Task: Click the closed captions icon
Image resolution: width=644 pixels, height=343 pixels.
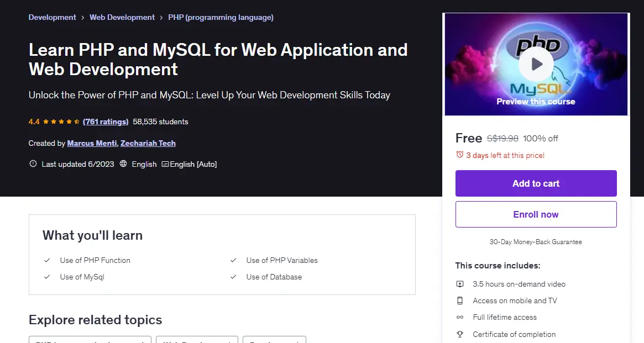Action: click(x=165, y=164)
